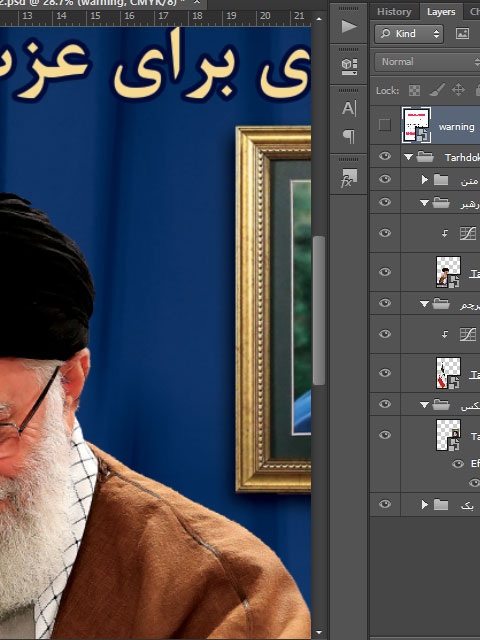The width and height of the screenshot is (480, 640).
Task: Hide the bottom collapsed group via eye
Action: click(384, 504)
